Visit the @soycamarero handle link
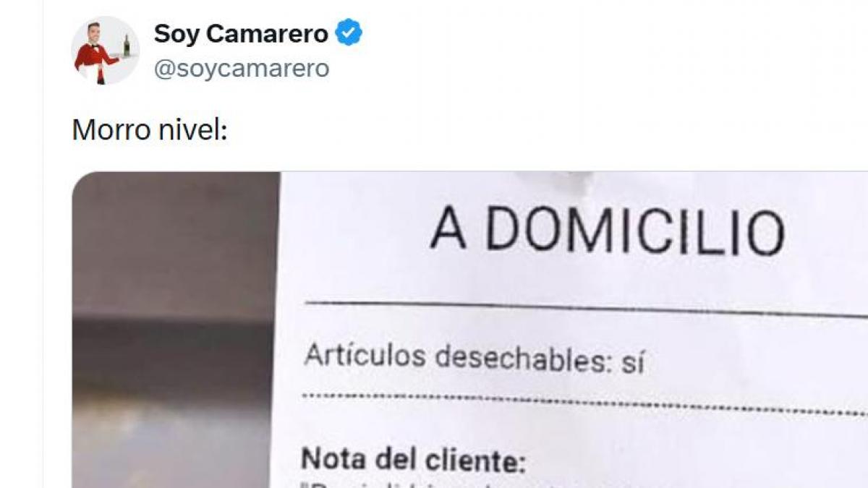Screen dimensions: 868x488 [x=242, y=68]
